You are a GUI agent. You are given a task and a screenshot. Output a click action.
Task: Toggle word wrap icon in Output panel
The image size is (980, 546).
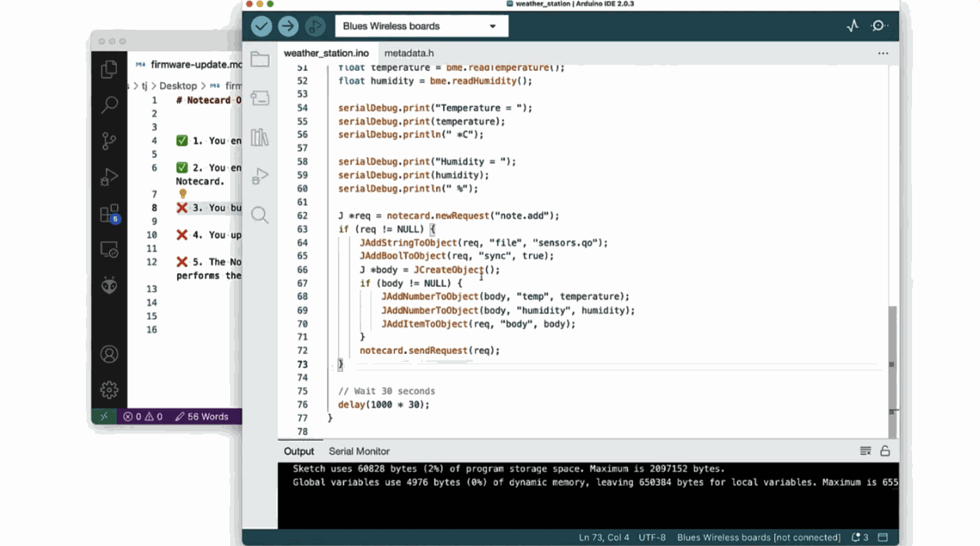tap(865, 451)
